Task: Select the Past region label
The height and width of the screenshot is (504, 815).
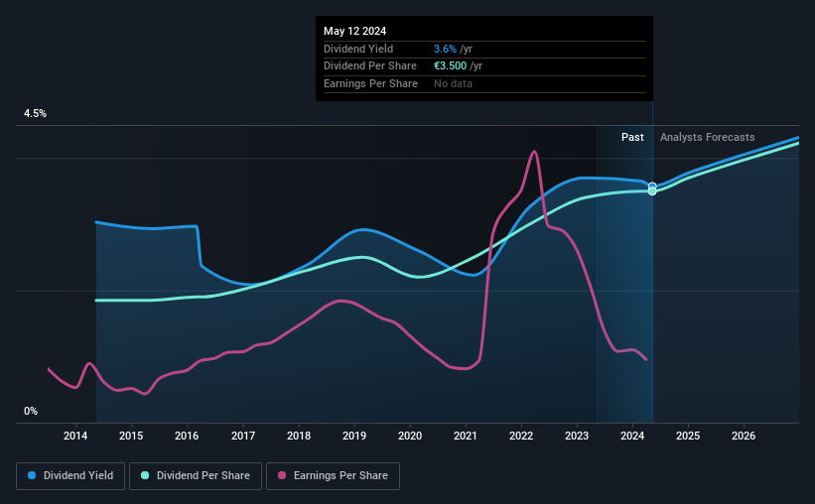Action: [x=632, y=137]
